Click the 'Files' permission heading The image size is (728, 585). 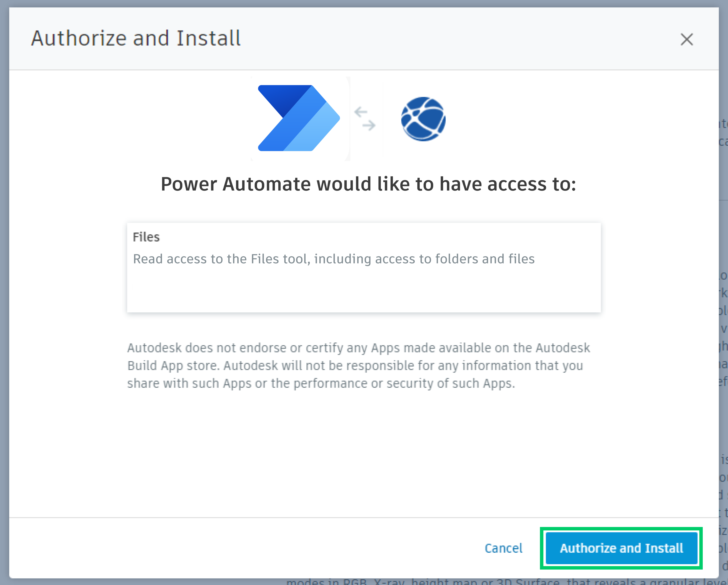tap(146, 237)
